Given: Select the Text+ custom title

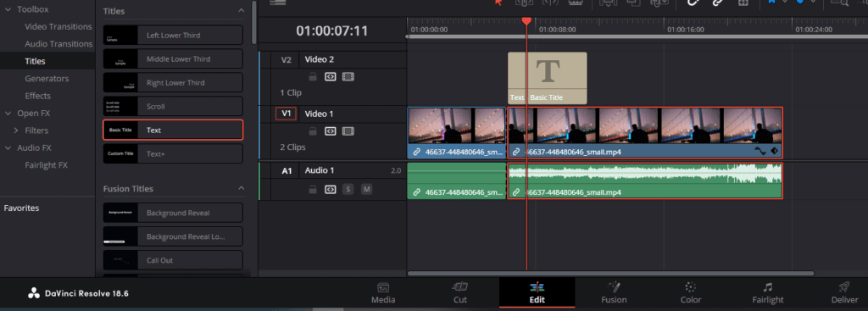Looking at the screenshot, I should (x=173, y=154).
